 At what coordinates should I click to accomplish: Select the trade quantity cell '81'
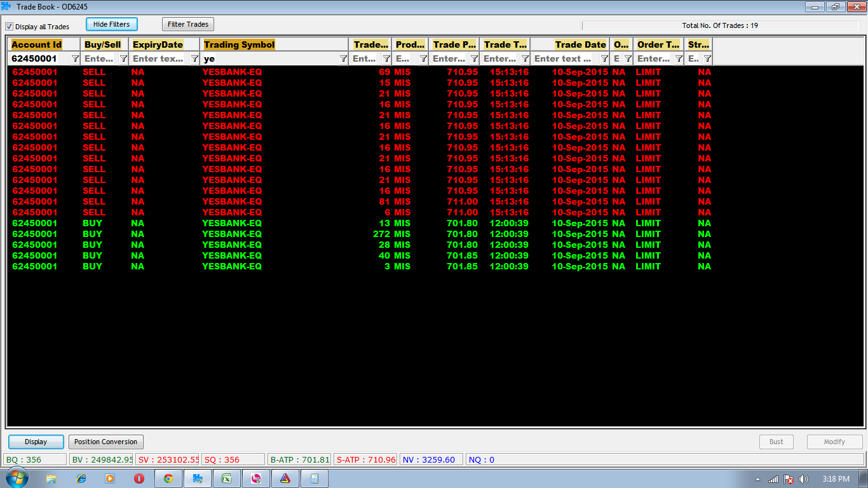384,201
